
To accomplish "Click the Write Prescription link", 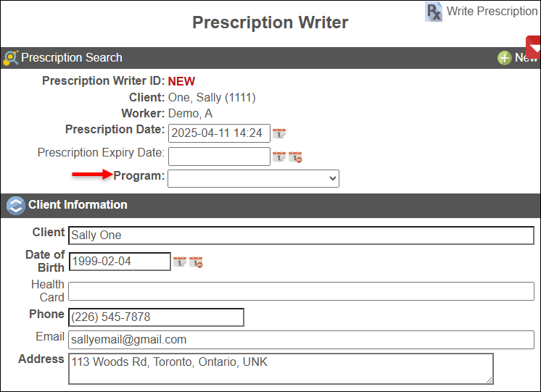I will [492, 11].
